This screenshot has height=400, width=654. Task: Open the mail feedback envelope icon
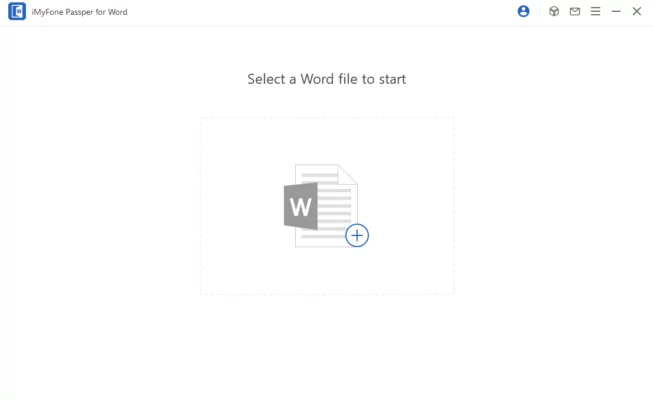point(575,12)
